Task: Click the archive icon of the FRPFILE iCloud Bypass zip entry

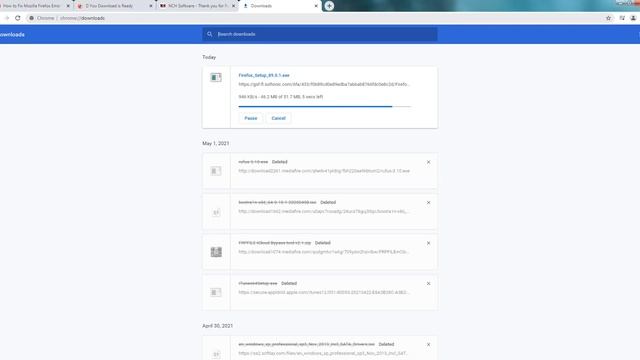Action: pyautogui.click(x=216, y=252)
